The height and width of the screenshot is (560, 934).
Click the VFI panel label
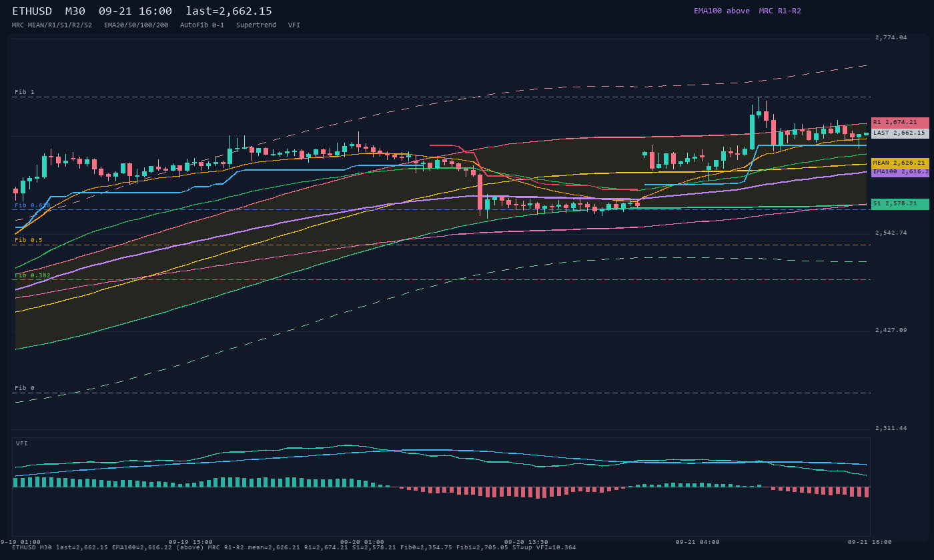click(x=22, y=443)
